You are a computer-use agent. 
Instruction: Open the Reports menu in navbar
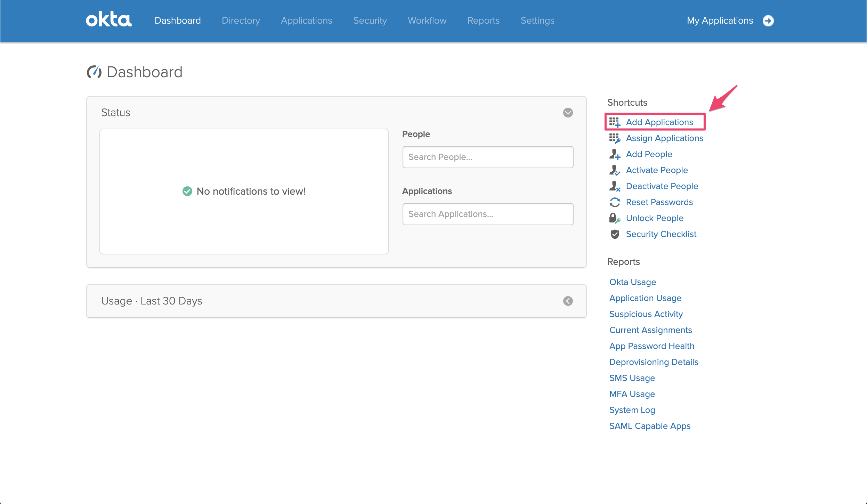click(484, 21)
